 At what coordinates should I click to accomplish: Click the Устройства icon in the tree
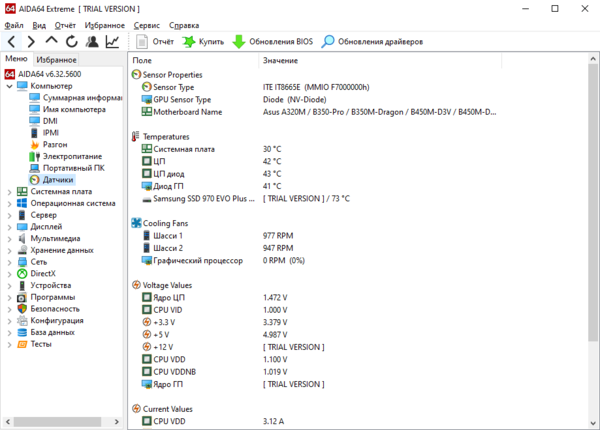click(x=22, y=285)
